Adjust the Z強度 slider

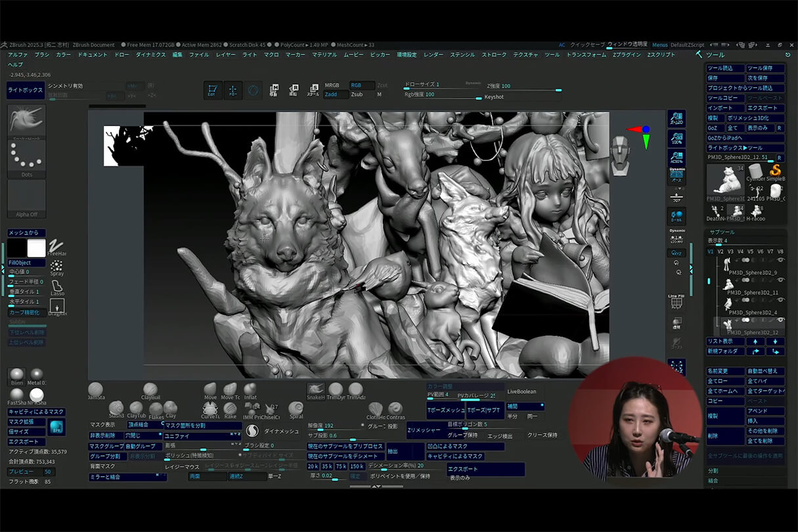click(523, 90)
